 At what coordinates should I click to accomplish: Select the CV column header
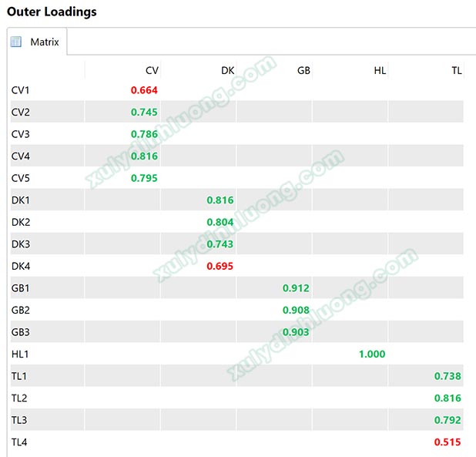(152, 70)
